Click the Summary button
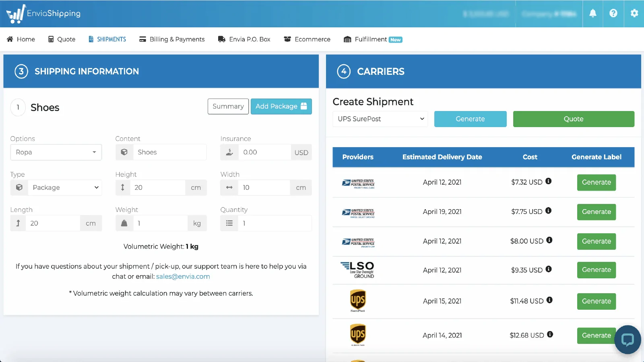This screenshot has width=644, height=362. click(x=228, y=107)
